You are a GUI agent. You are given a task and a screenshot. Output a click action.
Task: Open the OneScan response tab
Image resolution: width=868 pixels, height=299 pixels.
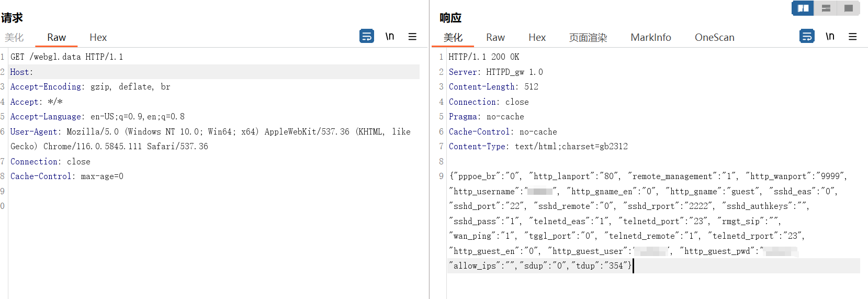(x=715, y=37)
